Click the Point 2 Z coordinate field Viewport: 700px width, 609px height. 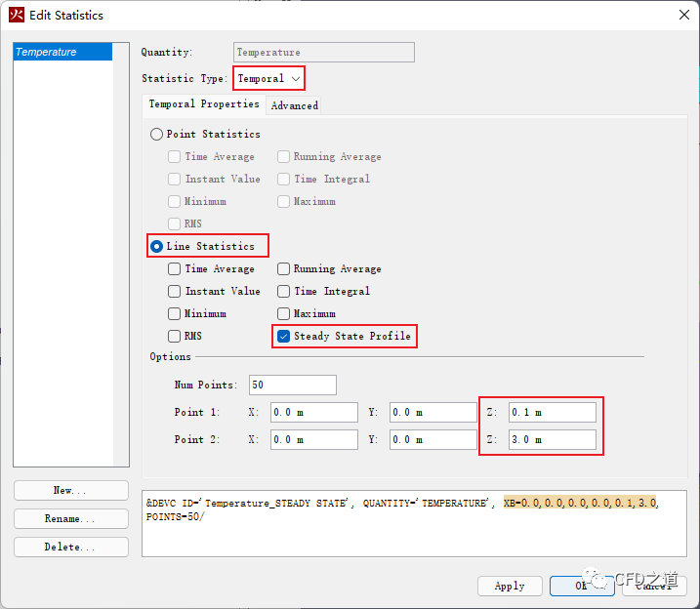553,439
